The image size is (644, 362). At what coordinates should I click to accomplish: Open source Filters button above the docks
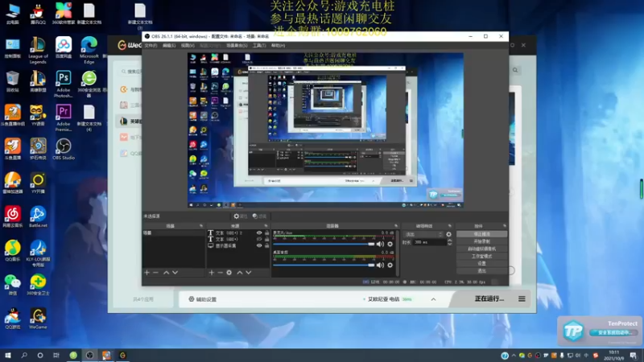tap(259, 216)
